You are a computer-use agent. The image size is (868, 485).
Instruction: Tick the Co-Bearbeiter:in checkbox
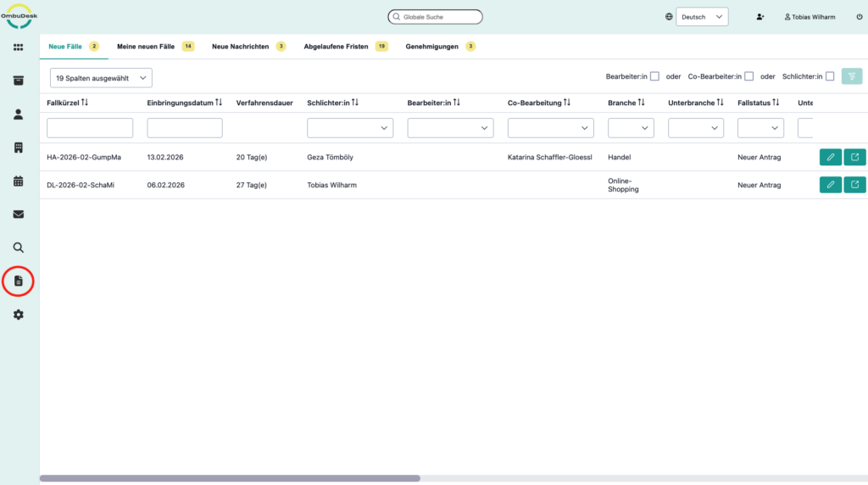[748, 76]
